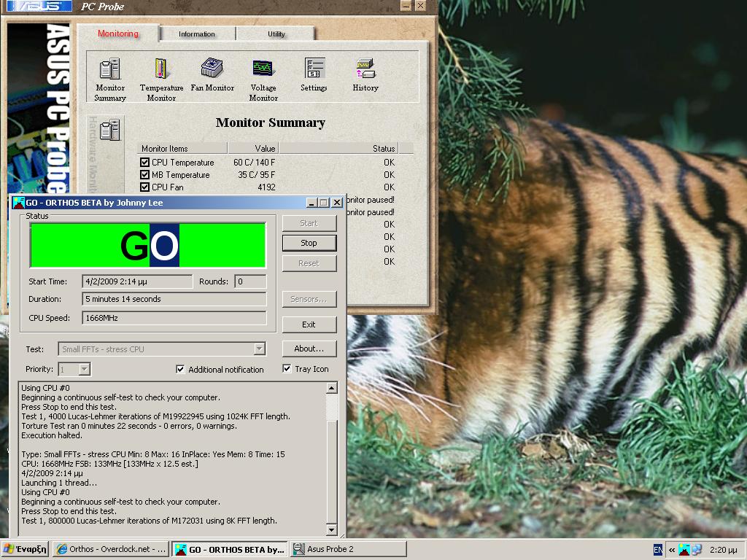Click the CPU Speed field
This screenshot has width=747, height=560.
[174, 318]
